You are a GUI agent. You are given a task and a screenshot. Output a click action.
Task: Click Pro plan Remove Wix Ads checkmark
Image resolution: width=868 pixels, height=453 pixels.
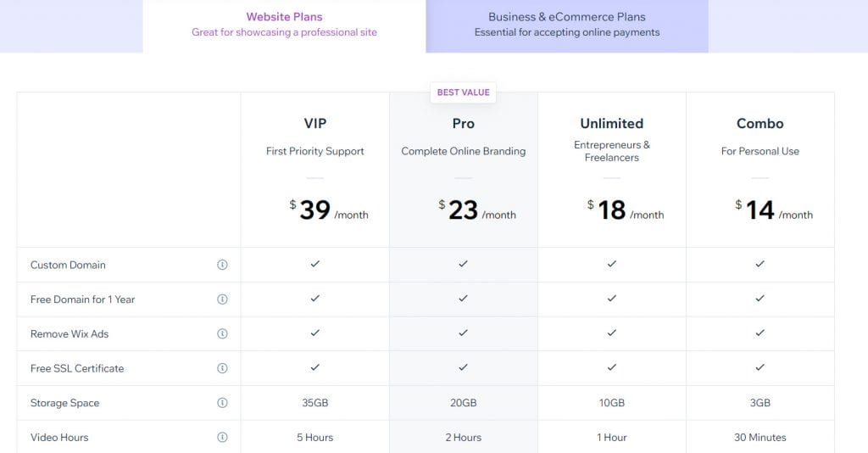(x=464, y=333)
